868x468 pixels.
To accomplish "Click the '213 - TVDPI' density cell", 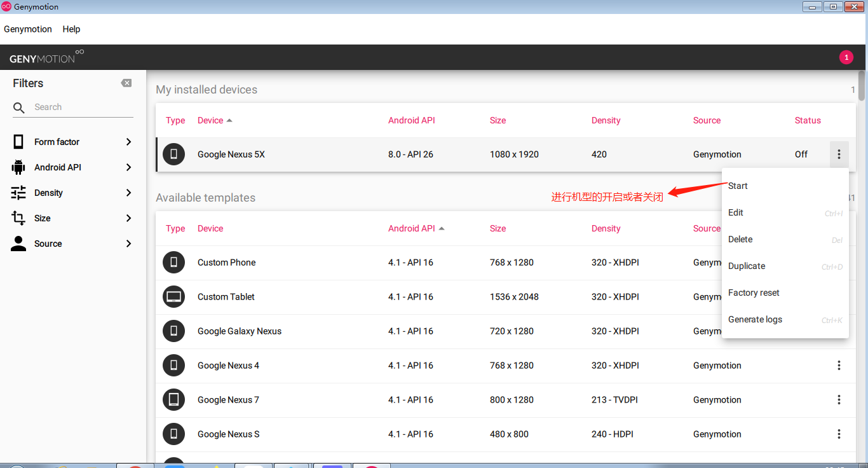I will pyautogui.click(x=614, y=399).
